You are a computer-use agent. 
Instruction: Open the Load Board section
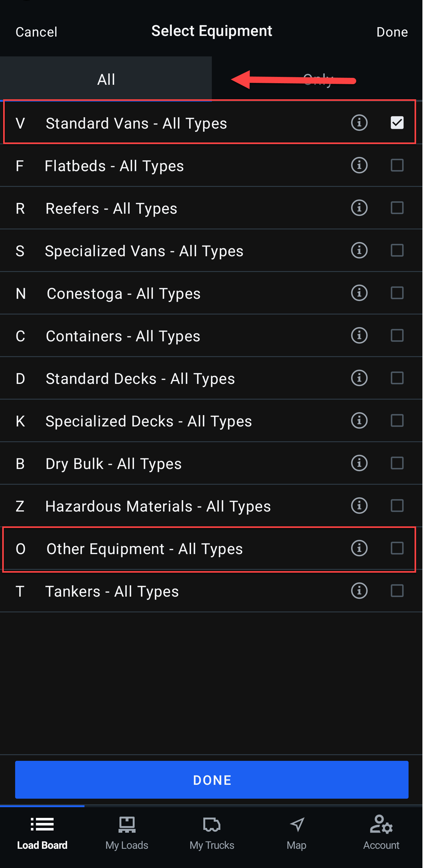tap(42, 836)
